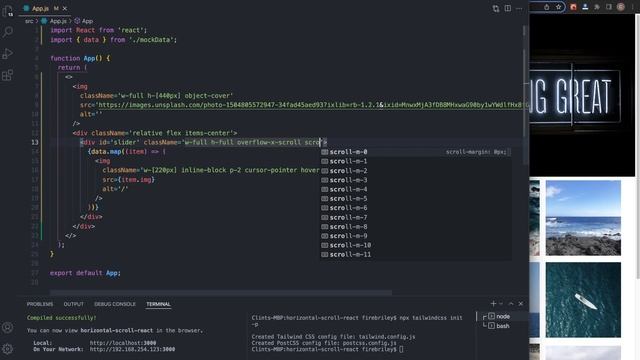The width and height of the screenshot is (640, 360).
Task: Click the src breadcrumb
Action: click(29, 21)
